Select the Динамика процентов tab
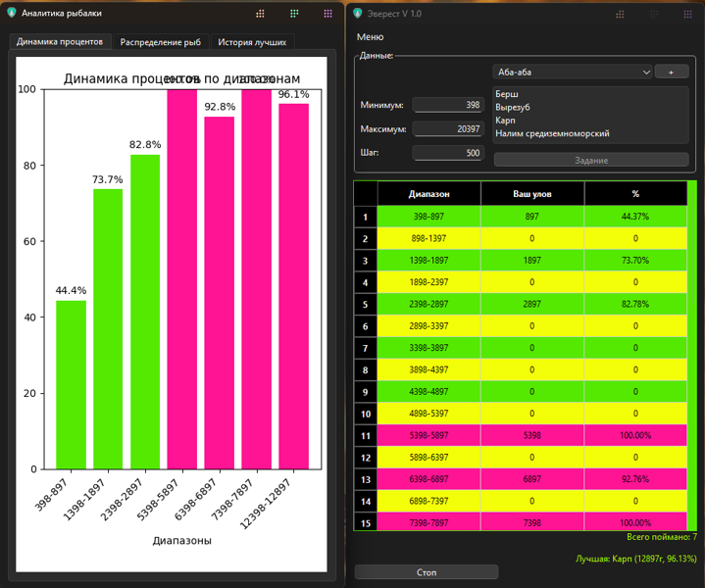This screenshot has height=588, width=705. 60,42
